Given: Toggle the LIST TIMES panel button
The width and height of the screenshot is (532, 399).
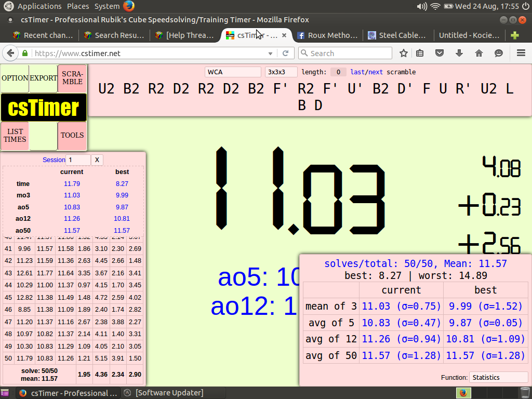Looking at the screenshot, I should pos(15,136).
